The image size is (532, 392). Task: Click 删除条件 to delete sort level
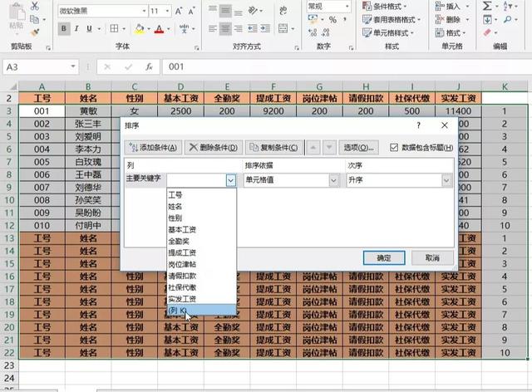pos(214,148)
